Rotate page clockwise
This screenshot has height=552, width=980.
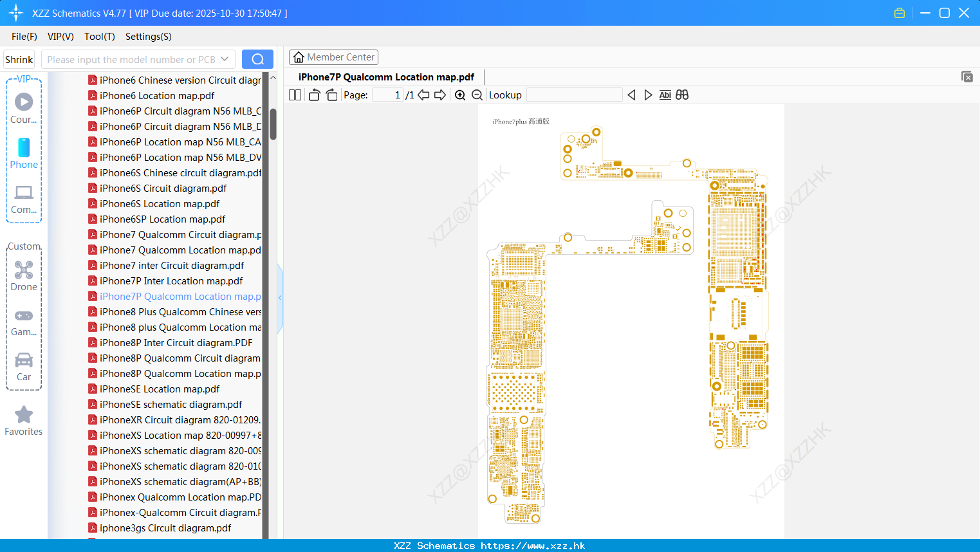click(331, 95)
